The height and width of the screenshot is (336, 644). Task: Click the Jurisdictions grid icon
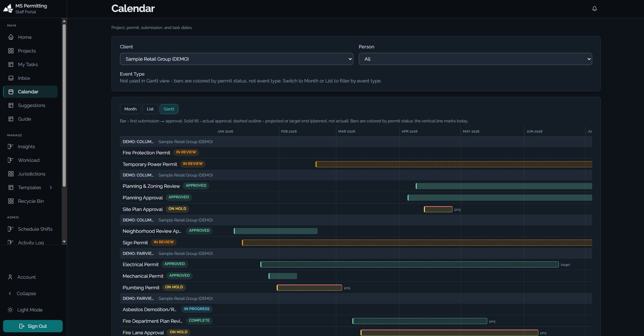11,174
